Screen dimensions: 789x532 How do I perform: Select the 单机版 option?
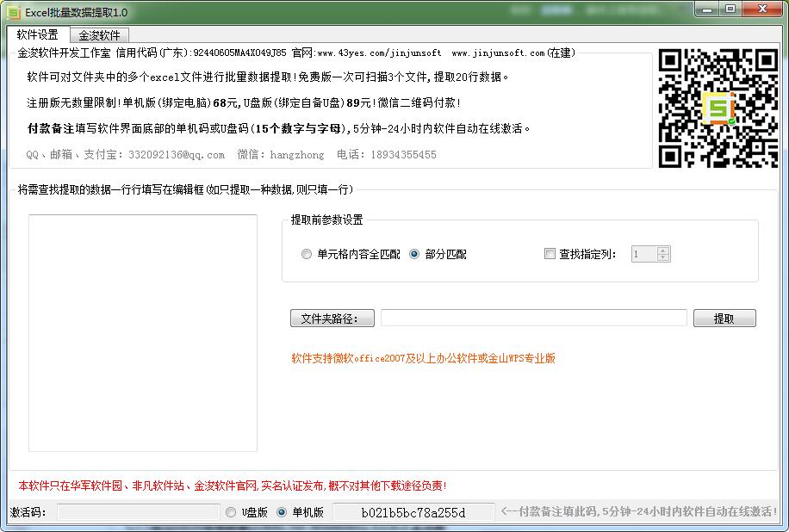click(282, 511)
